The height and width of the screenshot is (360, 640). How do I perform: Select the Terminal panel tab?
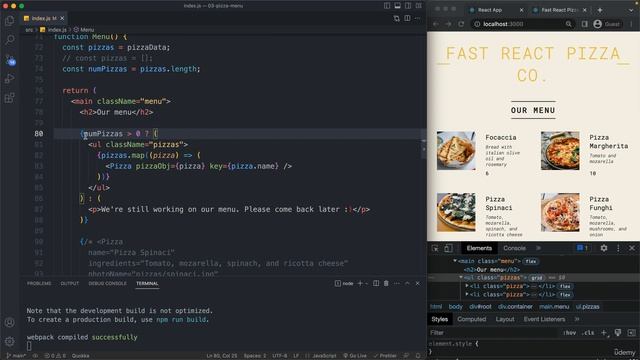(x=147, y=283)
